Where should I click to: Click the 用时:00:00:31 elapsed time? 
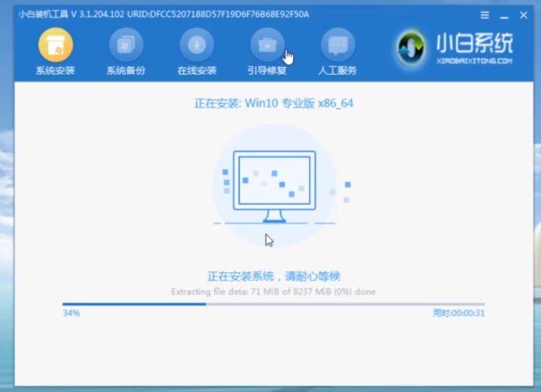point(458,313)
